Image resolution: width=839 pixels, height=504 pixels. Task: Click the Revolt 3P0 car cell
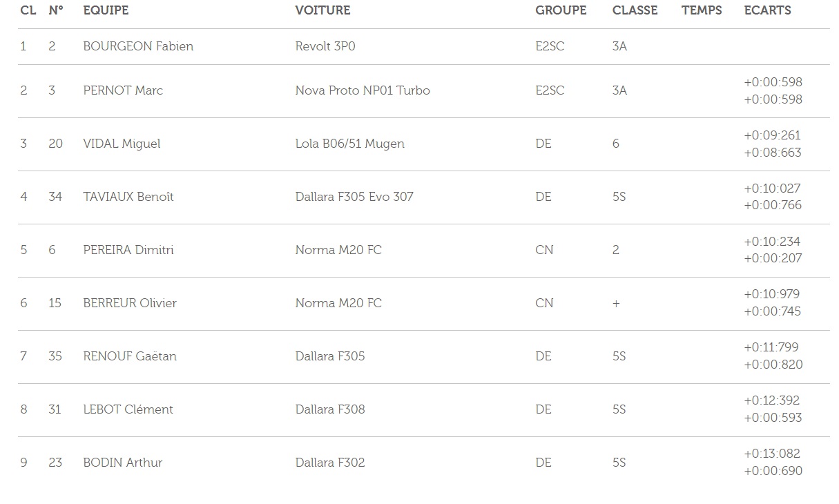pos(325,46)
